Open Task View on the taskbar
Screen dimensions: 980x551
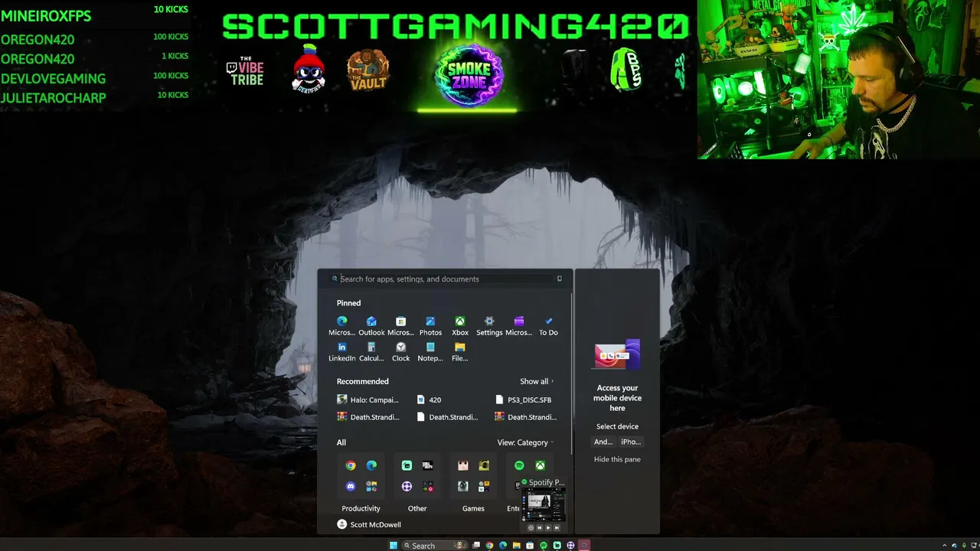(x=476, y=546)
